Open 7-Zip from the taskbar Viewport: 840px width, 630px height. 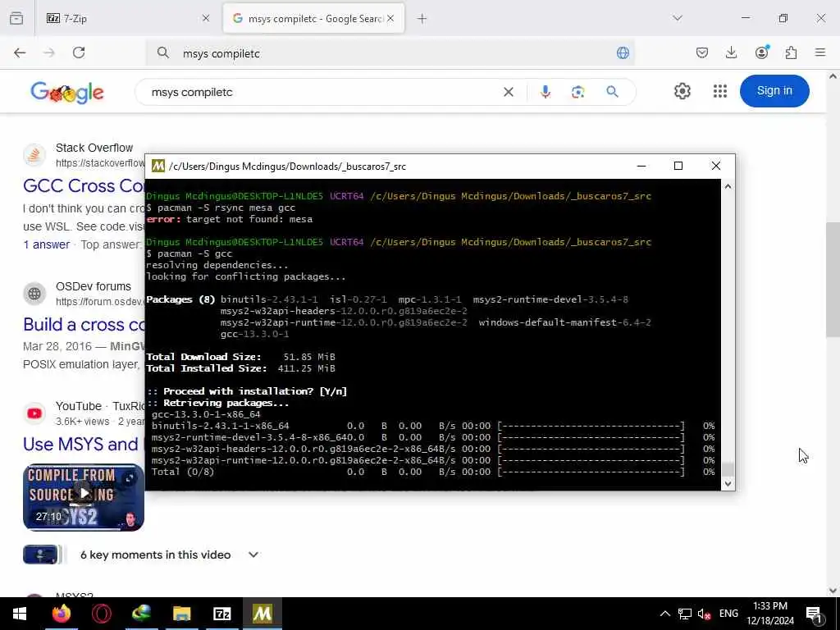pyautogui.click(x=221, y=614)
